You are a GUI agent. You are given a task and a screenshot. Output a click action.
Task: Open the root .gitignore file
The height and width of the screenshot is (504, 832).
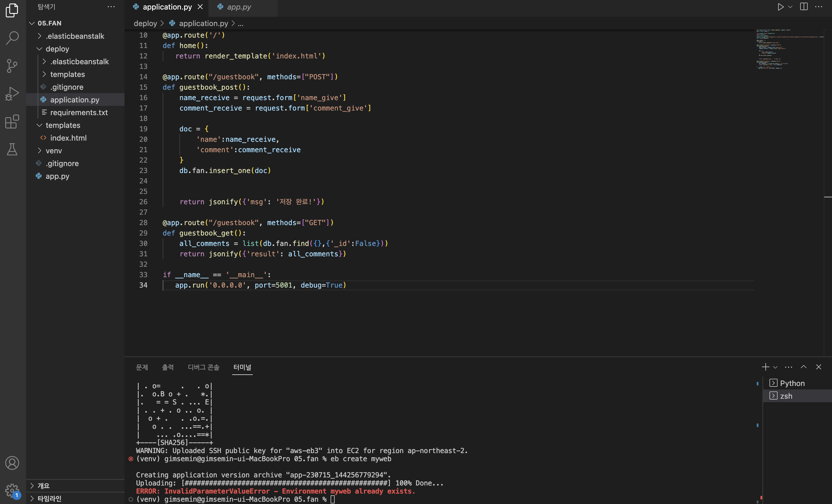pyautogui.click(x=75, y=163)
